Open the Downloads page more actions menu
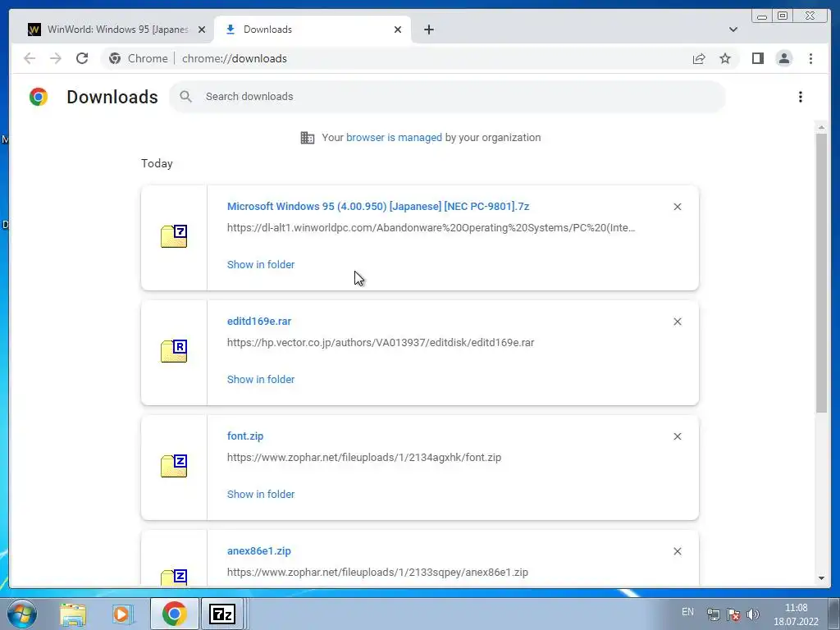Screen dimensions: 840x630 (801, 97)
